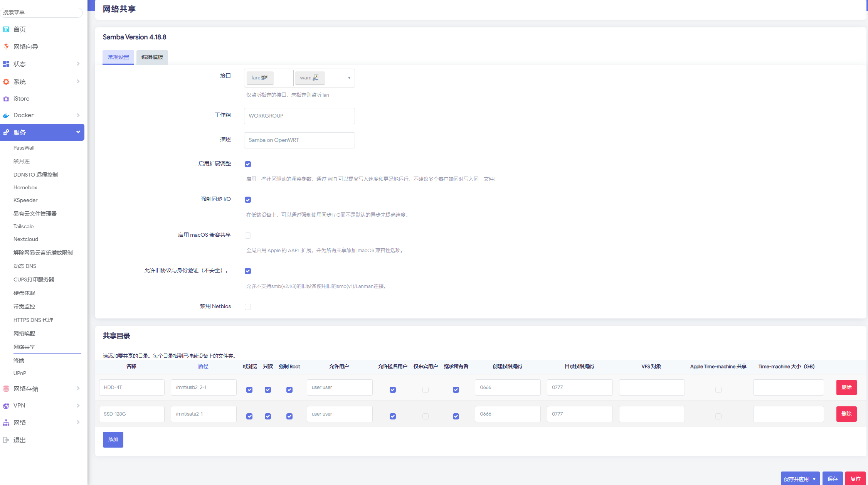Open the 接口 interface dropdown
The width and height of the screenshot is (868, 485).
click(x=349, y=78)
